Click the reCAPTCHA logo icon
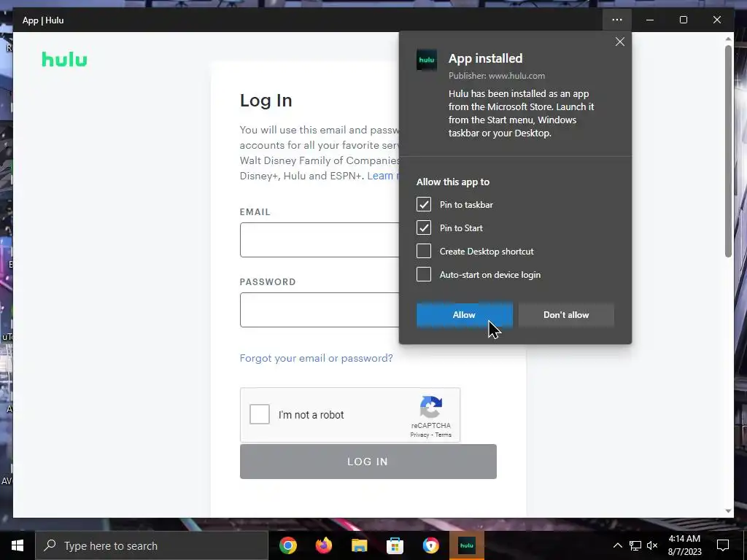Image resolution: width=747 pixels, height=560 pixels. (x=431, y=407)
